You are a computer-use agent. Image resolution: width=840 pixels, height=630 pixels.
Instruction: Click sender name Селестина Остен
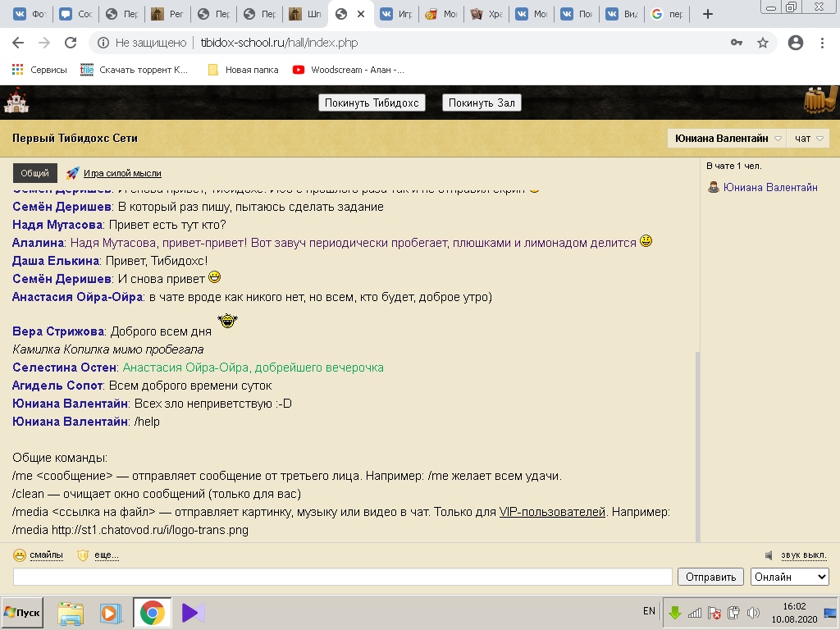pos(64,367)
